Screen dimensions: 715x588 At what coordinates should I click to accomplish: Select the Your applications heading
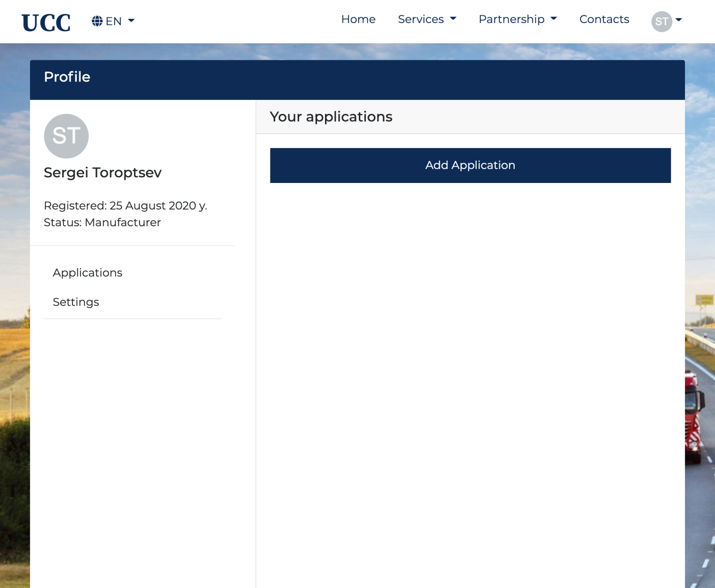tap(331, 117)
